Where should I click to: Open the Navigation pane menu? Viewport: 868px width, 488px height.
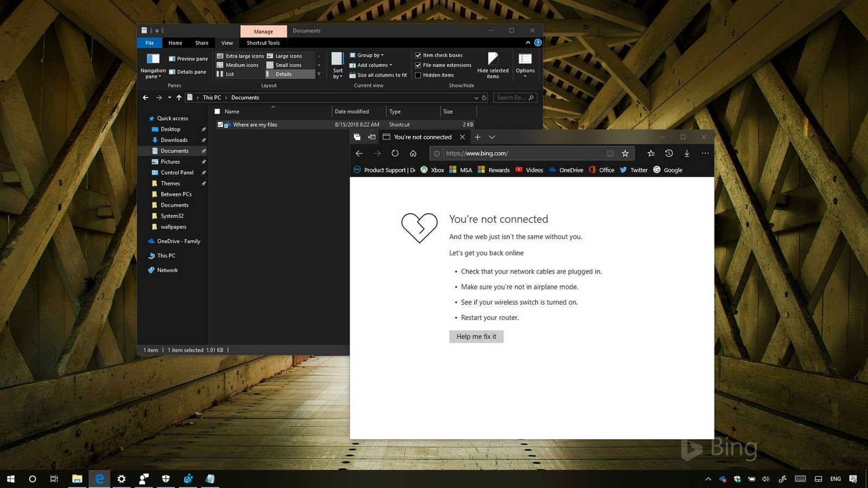[x=153, y=67]
